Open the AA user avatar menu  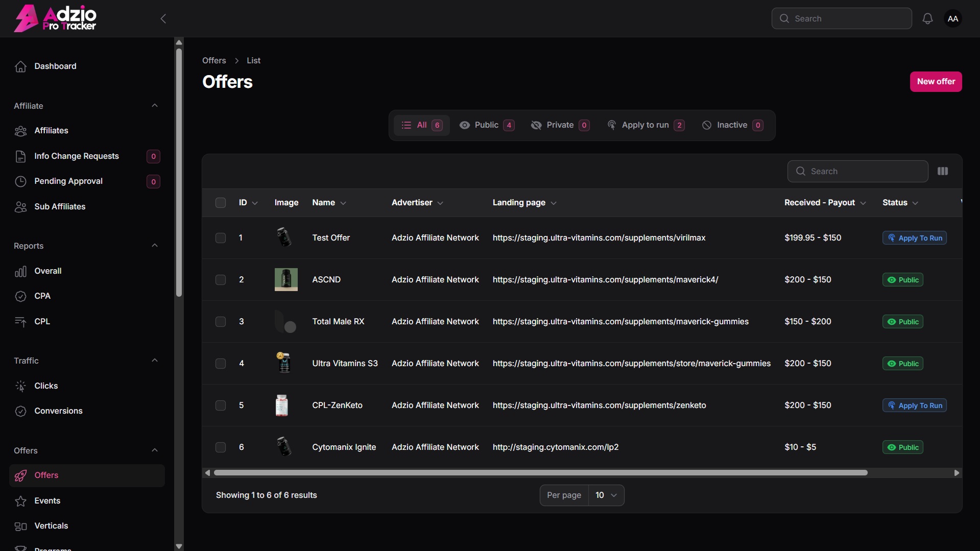[x=952, y=19]
